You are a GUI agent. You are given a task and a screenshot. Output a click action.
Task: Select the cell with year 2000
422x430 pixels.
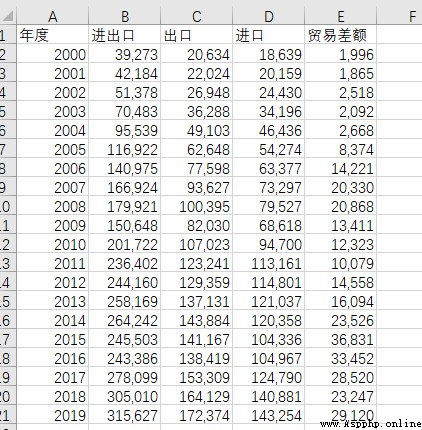click(x=53, y=54)
